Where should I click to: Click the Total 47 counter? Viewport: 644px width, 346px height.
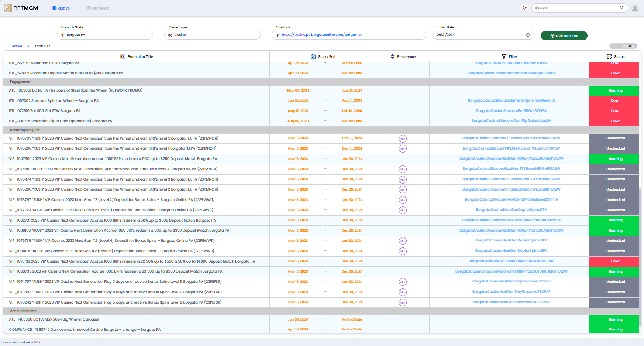click(42, 46)
